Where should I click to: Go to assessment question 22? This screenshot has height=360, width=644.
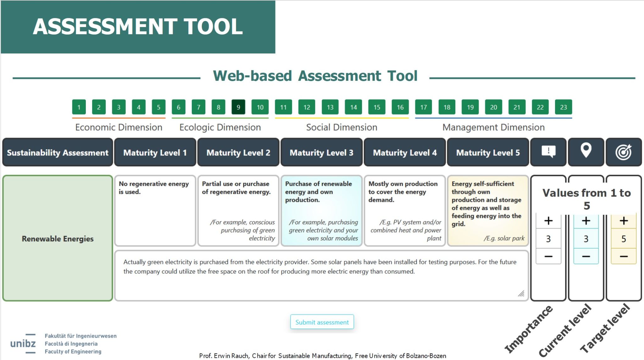(540, 107)
